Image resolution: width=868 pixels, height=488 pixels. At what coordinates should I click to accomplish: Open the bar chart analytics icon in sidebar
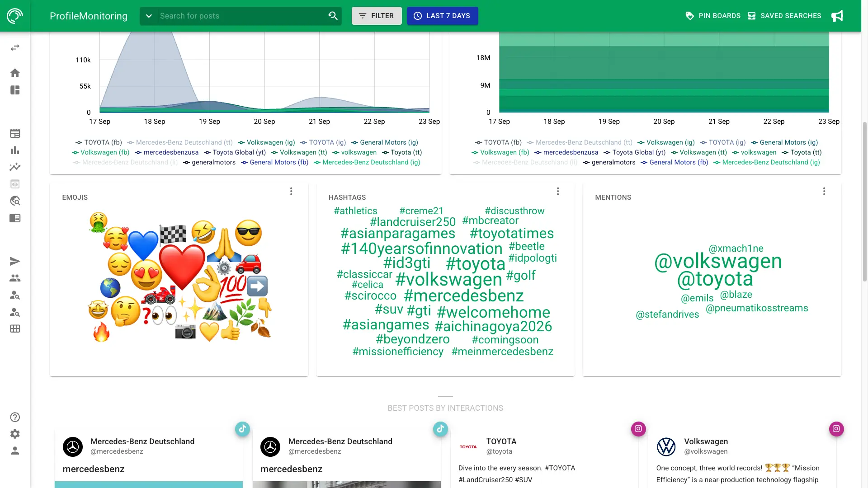click(15, 150)
